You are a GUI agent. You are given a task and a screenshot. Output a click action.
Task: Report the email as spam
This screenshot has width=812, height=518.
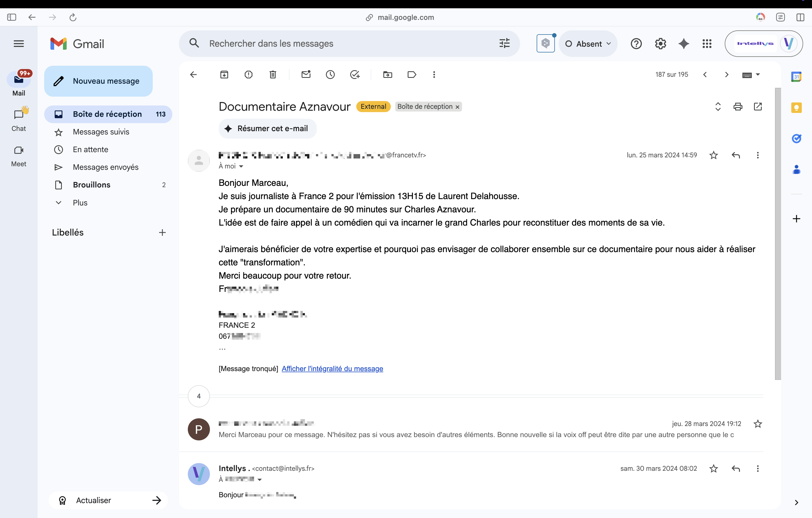[249, 75]
